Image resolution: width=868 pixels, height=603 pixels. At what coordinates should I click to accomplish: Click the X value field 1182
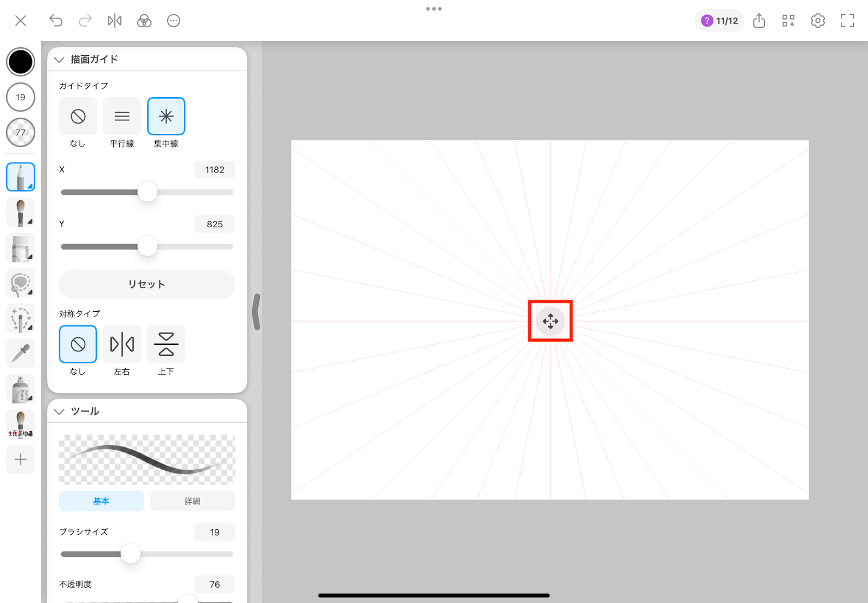(214, 170)
